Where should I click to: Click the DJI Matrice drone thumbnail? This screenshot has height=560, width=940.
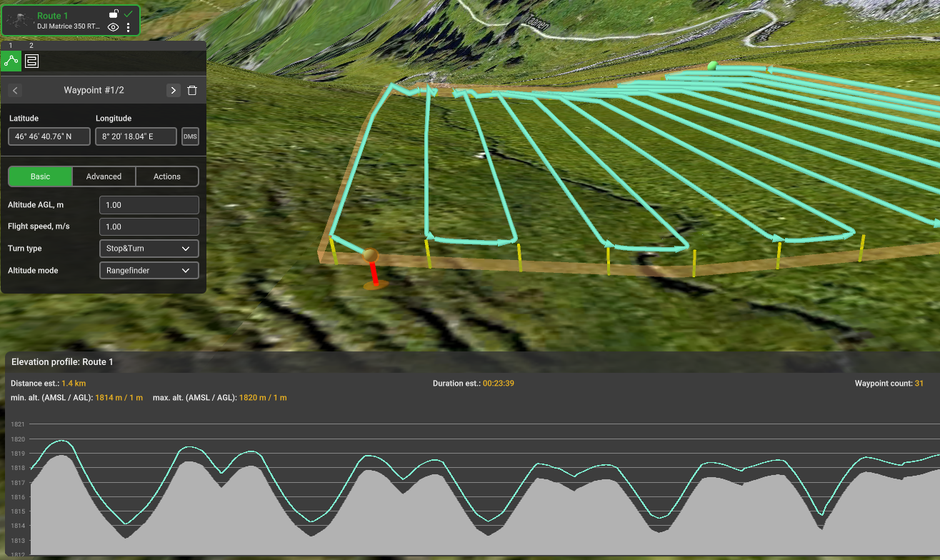tap(19, 21)
